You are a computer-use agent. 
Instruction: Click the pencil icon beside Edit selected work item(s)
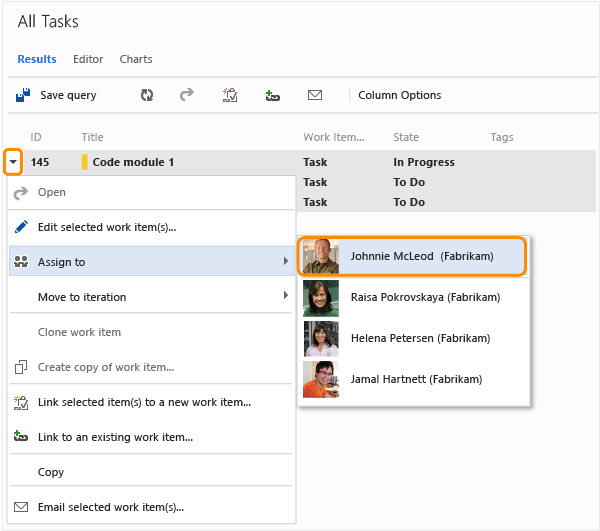click(x=21, y=227)
